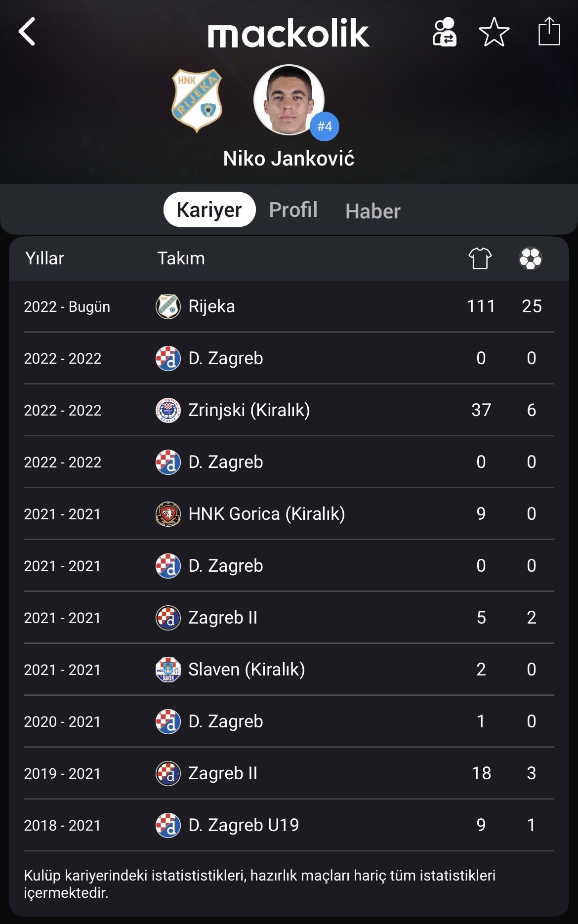Image resolution: width=578 pixels, height=924 pixels.
Task: Tap the football goals column icon
Action: click(531, 258)
